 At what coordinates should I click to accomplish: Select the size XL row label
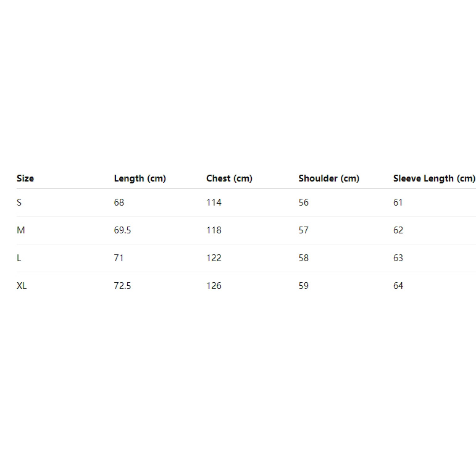22,286
